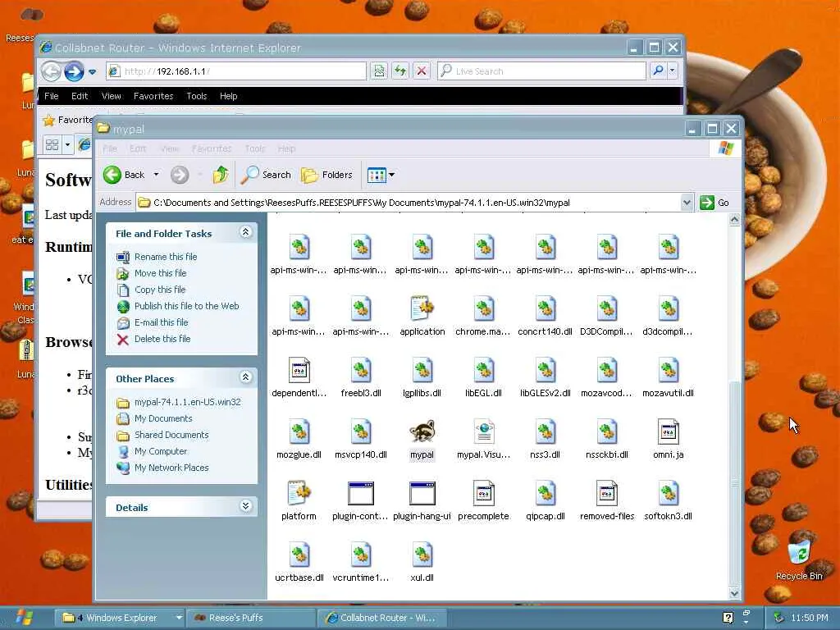The height and width of the screenshot is (630, 840).
Task: Click the tray help question mark icon
Action: (728, 618)
